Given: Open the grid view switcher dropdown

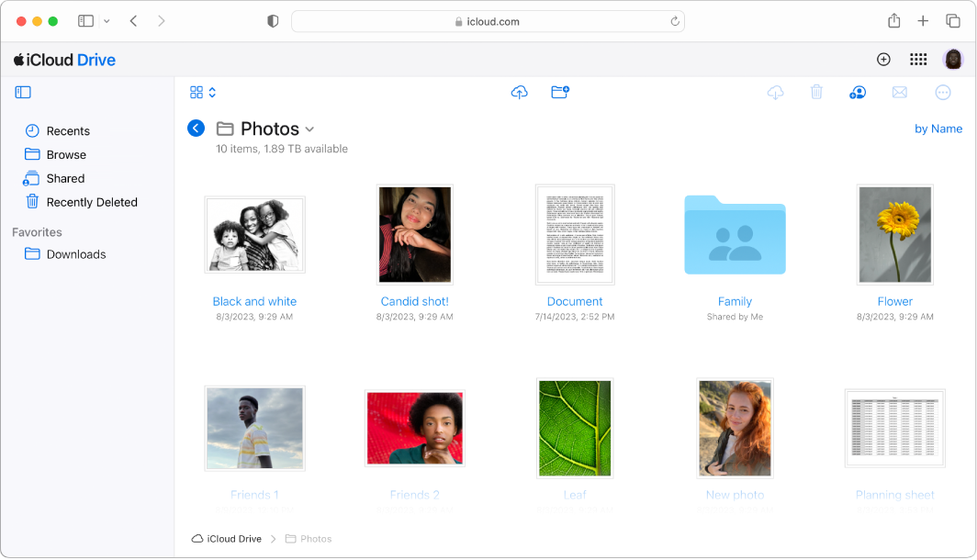Looking at the screenshot, I should [x=203, y=92].
